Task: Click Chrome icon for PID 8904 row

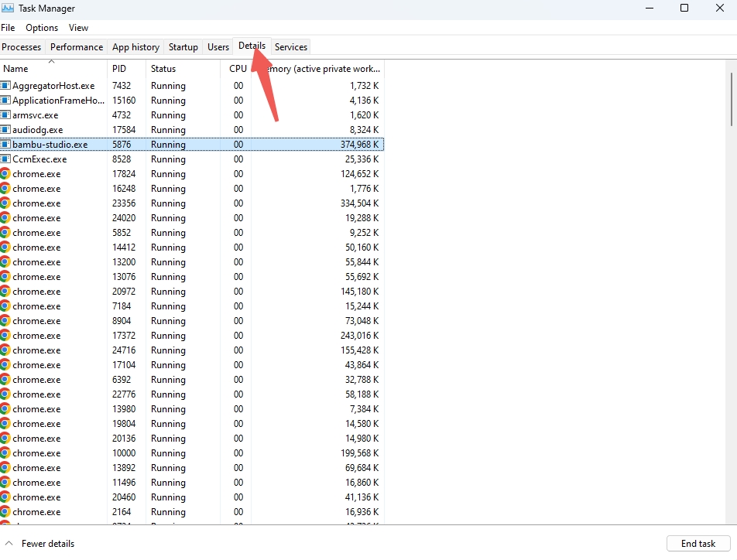Action: 5,321
